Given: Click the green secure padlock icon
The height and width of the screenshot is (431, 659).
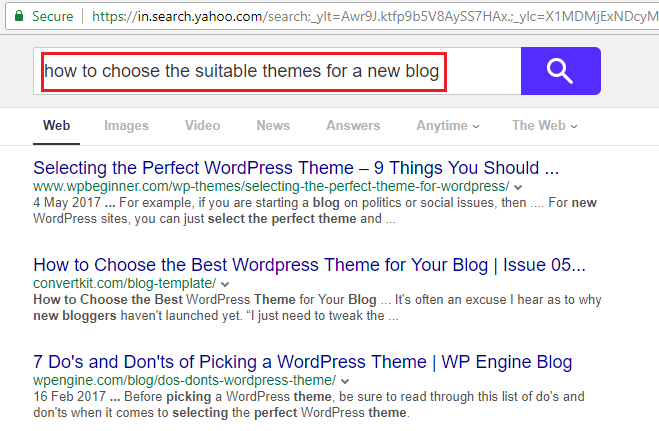Looking at the screenshot, I should coord(19,16).
